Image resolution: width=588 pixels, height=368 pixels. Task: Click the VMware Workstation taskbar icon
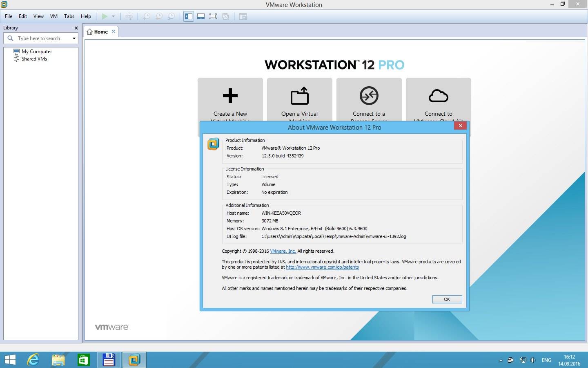[x=134, y=360]
